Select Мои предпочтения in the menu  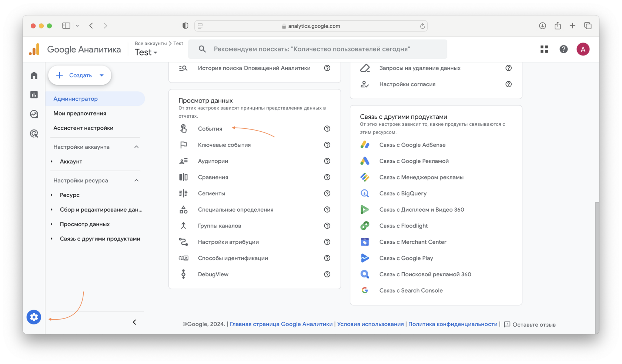point(80,113)
